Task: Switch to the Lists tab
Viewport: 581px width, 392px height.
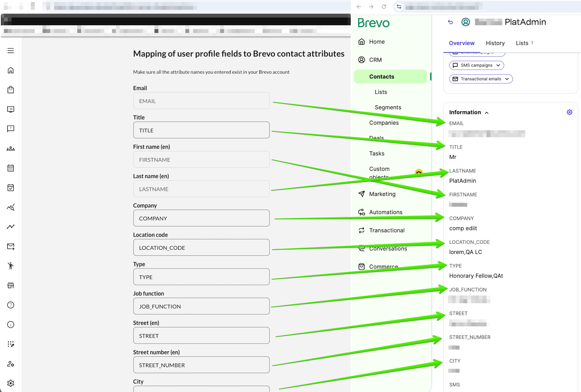Action: [522, 43]
